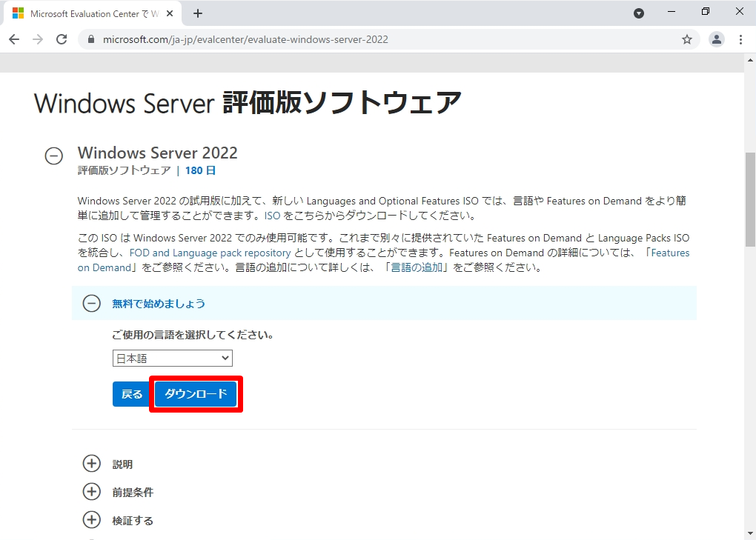This screenshot has height=540, width=756.
Task: Collapse the 無料で始めましょう section
Action: [x=92, y=303]
